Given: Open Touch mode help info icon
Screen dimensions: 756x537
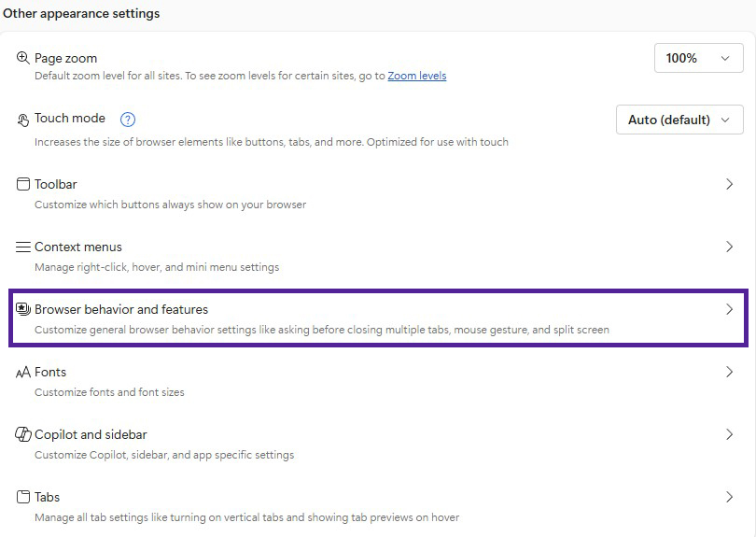Looking at the screenshot, I should coord(128,120).
